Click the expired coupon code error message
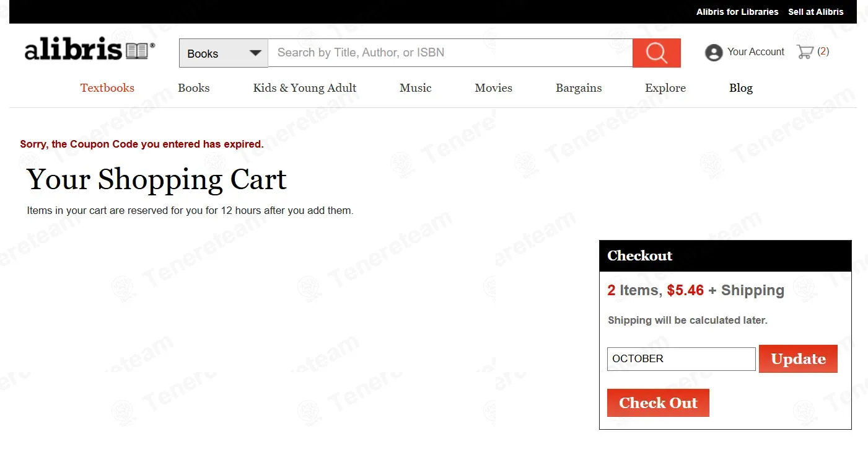The height and width of the screenshot is (449, 868). pyautogui.click(x=142, y=144)
